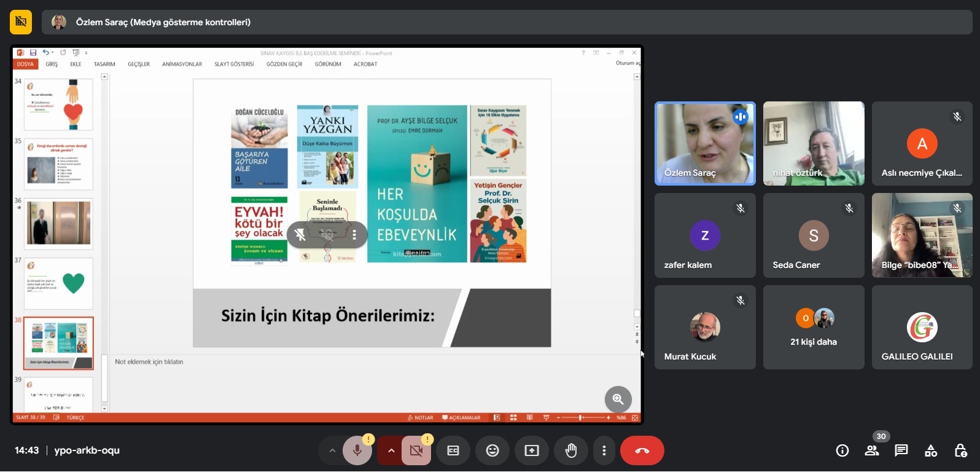The image size is (980, 472).
Task: Open host controls lock icon
Action: 960,450
